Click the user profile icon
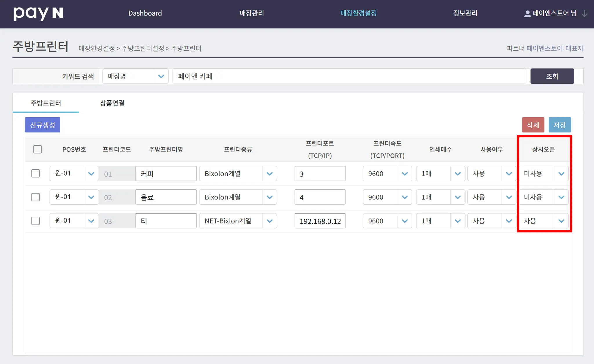This screenshot has height=364, width=594. tap(527, 14)
